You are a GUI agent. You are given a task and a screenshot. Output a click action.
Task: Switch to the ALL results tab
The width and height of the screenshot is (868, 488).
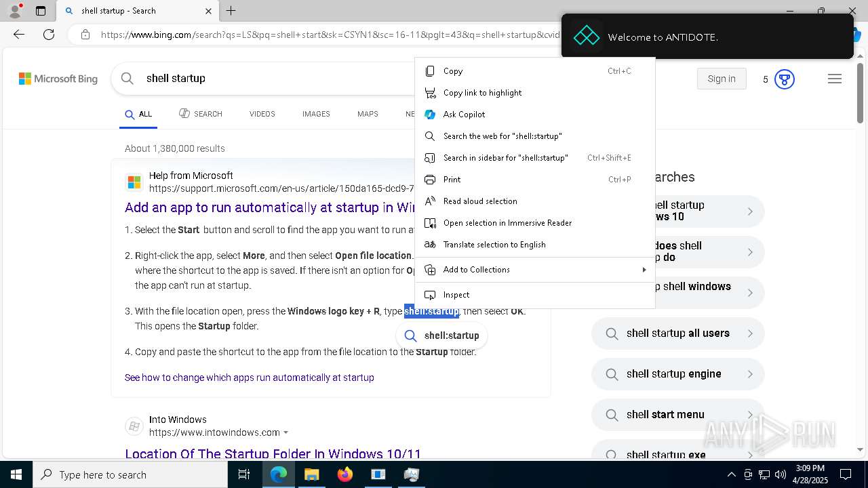click(138, 114)
